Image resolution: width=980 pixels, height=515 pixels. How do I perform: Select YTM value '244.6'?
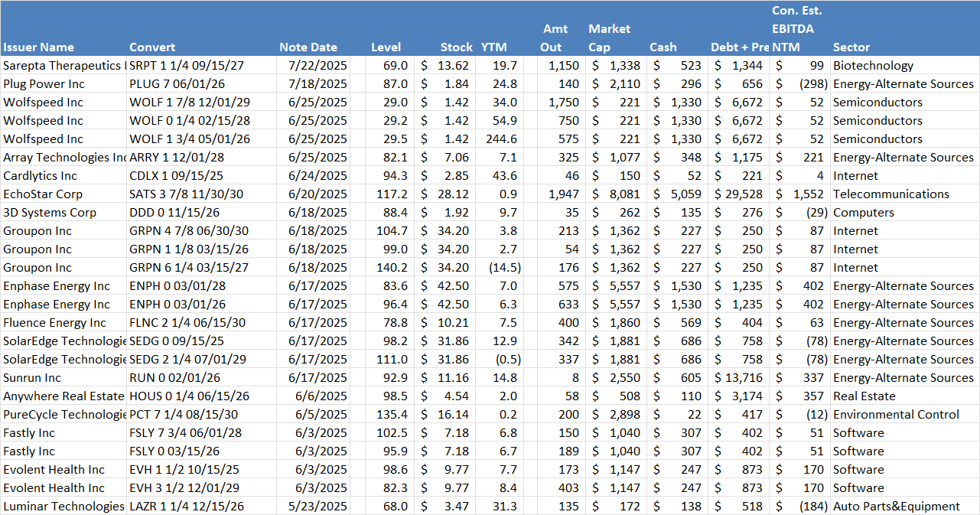pyautogui.click(x=502, y=139)
